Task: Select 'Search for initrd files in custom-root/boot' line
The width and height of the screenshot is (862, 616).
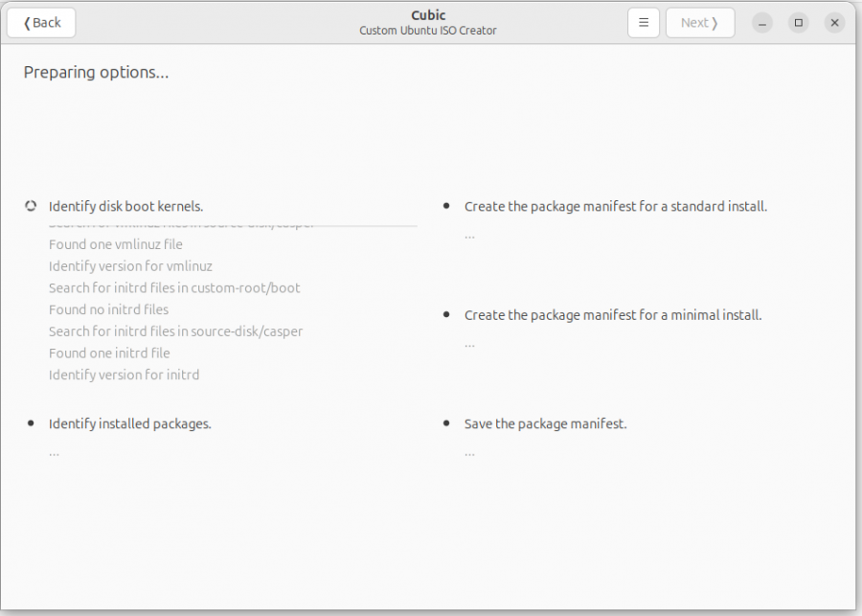Action: [174, 287]
